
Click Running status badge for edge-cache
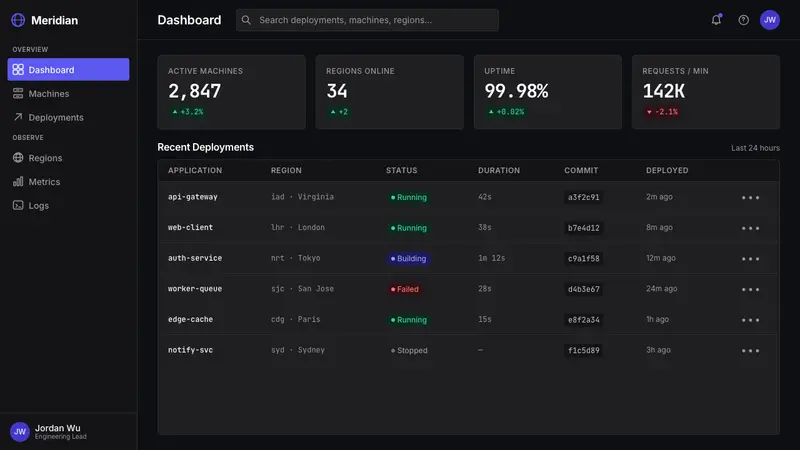409,320
